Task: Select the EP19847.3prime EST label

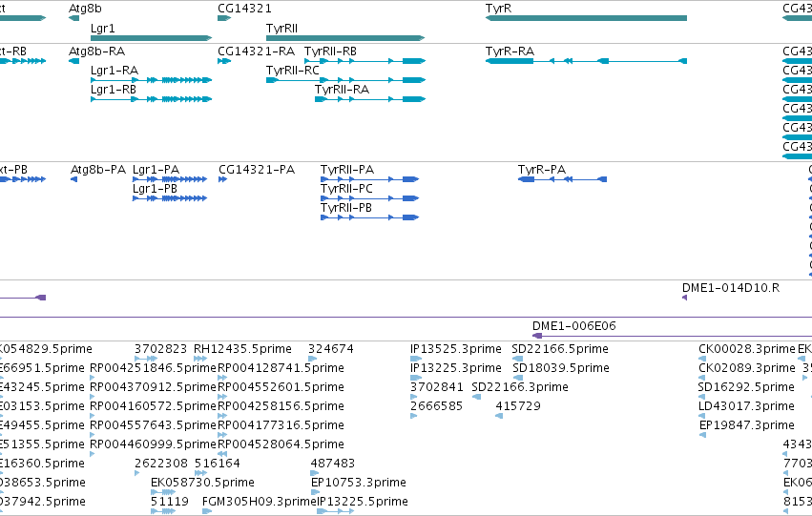Action: point(747,425)
